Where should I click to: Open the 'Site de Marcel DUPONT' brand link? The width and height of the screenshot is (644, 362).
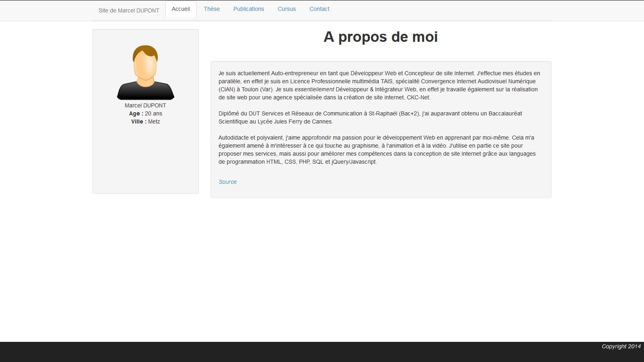click(129, 10)
